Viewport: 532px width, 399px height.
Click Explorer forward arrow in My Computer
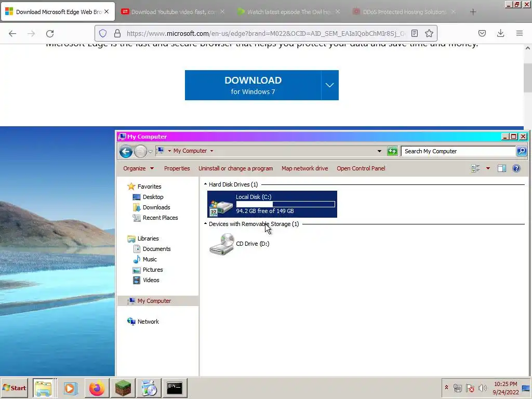(x=140, y=151)
